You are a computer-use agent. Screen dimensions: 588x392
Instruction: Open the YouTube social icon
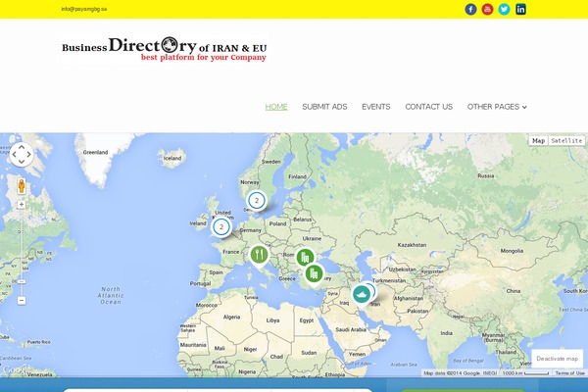487,9
